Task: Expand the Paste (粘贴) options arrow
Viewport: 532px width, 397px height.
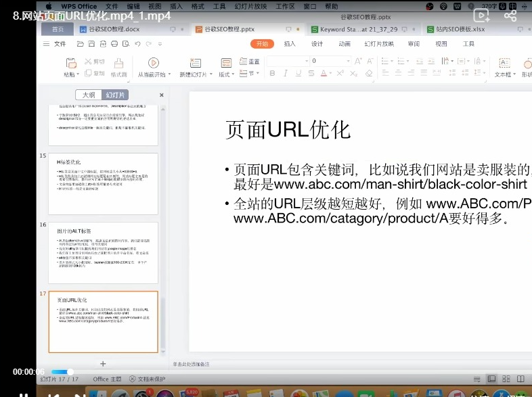Action: (78, 74)
